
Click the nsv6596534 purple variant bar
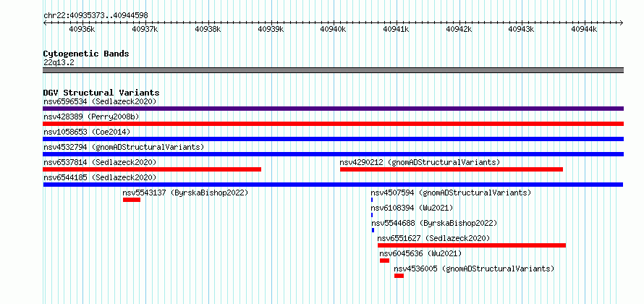pos(333,109)
